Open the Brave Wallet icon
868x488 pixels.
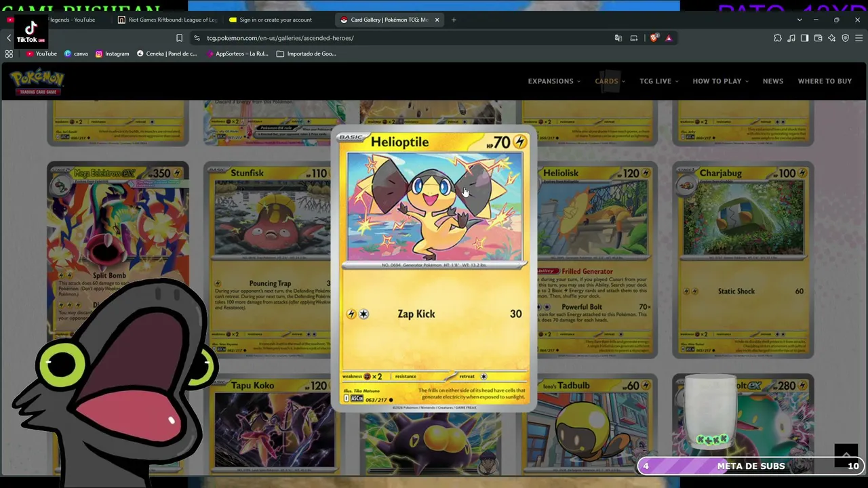(x=818, y=38)
